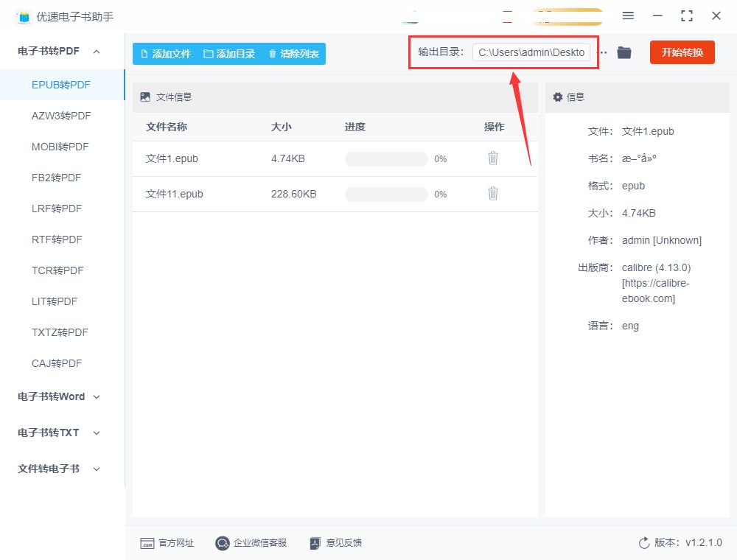Screen dimensions: 737x560
Task: Click 添加目录 button
Action: (x=229, y=54)
